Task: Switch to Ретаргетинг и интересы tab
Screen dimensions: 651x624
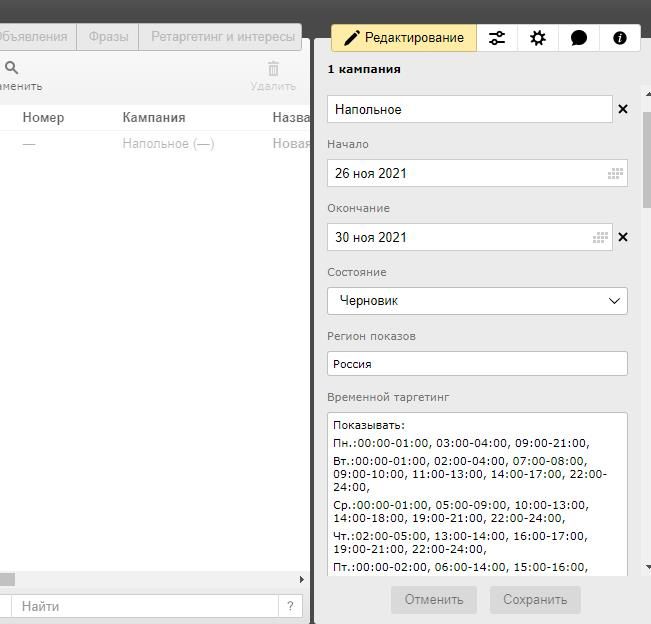Action: tap(220, 37)
